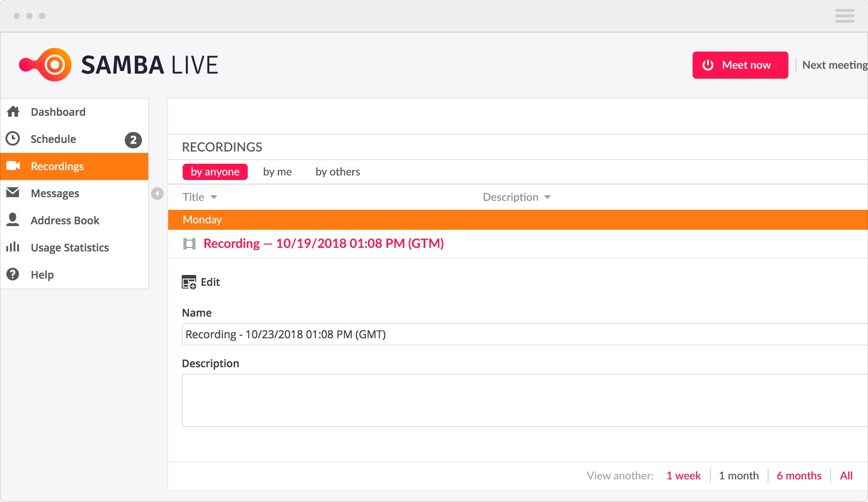This screenshot has height=502, width=868.
Task: Filter recordings "by others"
Action: pos(338,172)
